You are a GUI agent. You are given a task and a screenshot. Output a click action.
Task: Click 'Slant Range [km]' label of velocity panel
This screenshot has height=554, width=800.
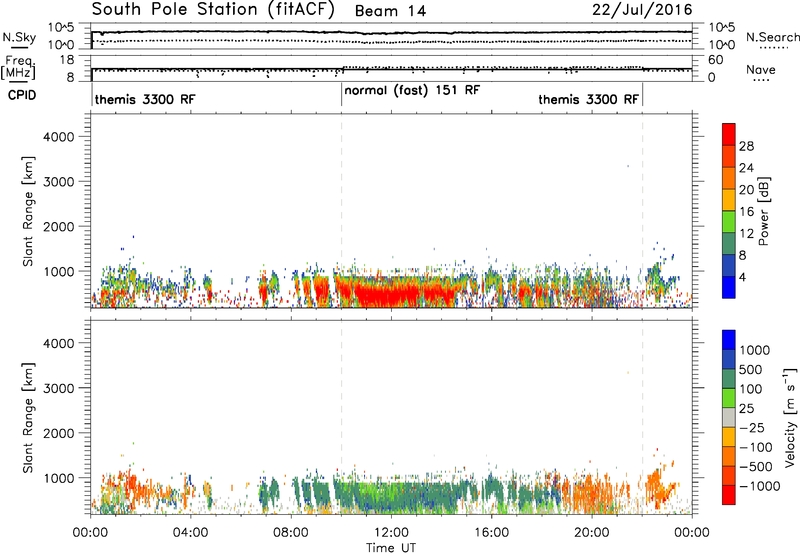pyautogui.click(x=28, y=418)
